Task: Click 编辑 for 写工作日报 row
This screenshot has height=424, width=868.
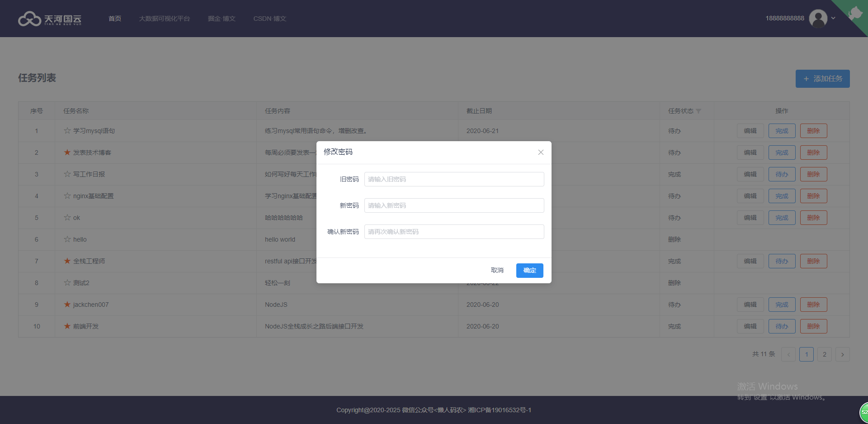Action: [750, 174]
